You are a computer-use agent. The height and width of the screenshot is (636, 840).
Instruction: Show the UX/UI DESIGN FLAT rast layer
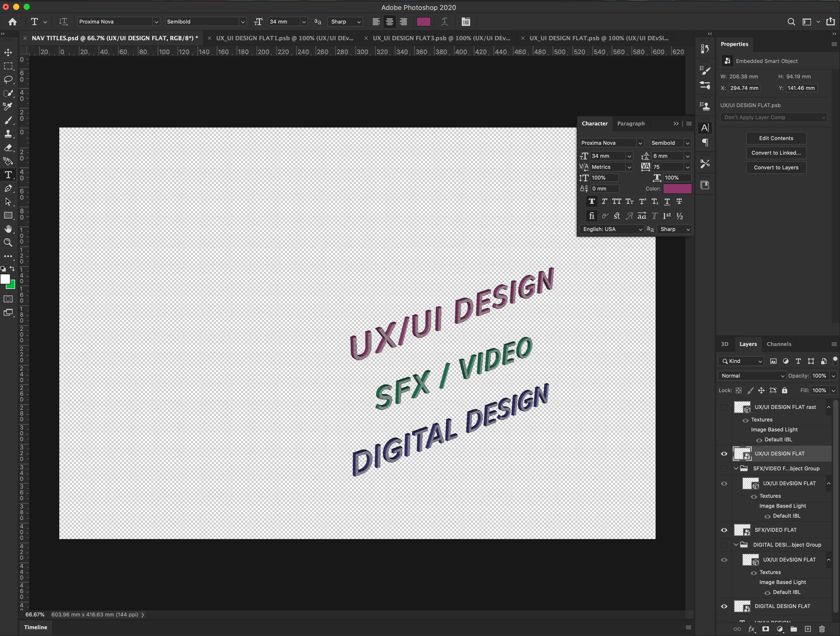pyautogui.click(x=724, y=407)
